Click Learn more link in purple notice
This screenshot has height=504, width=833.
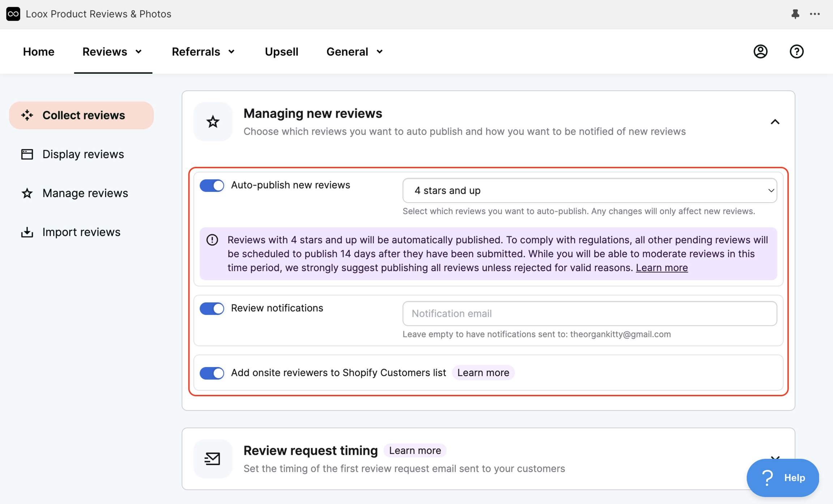coord(662,268)
